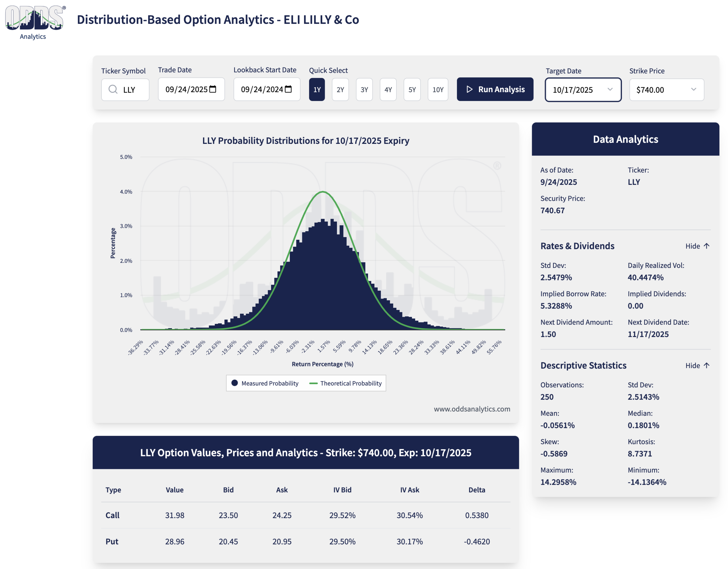Open the Strike Price dropdown

coord(666,90)
